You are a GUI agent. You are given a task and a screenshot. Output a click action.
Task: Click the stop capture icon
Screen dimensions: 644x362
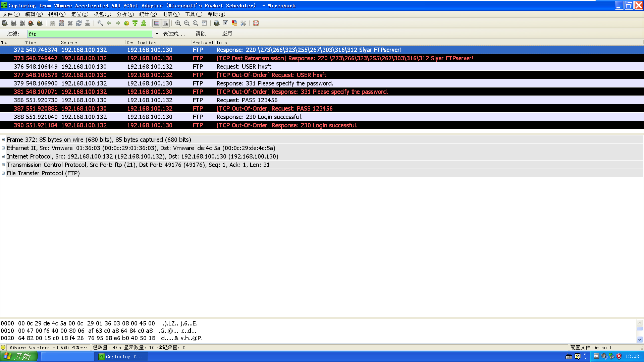pos(31,23)
